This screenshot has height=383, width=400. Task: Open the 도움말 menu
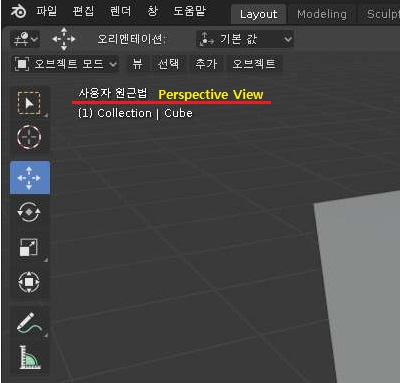click(x=189, y=11)
